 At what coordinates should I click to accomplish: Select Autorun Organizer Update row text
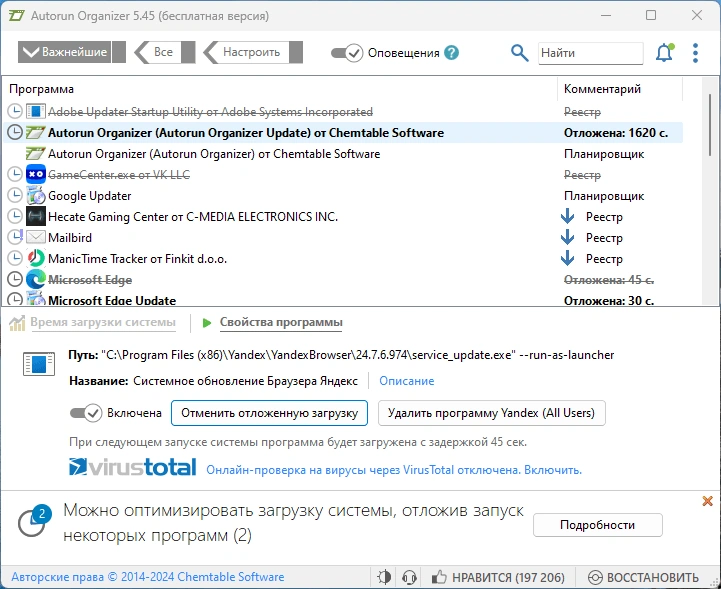246,132
